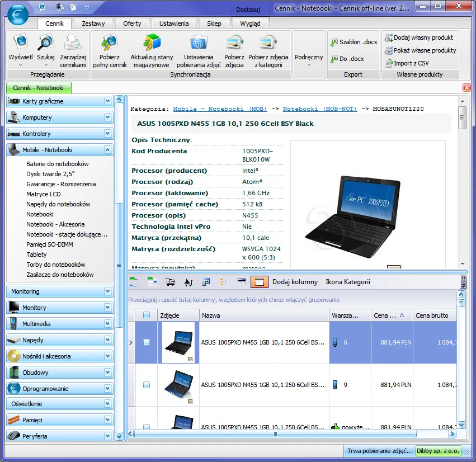Click the Dibby sp. z o.o. status button
476x462 pixels.
pyautogui.click(x=438, y=451)
